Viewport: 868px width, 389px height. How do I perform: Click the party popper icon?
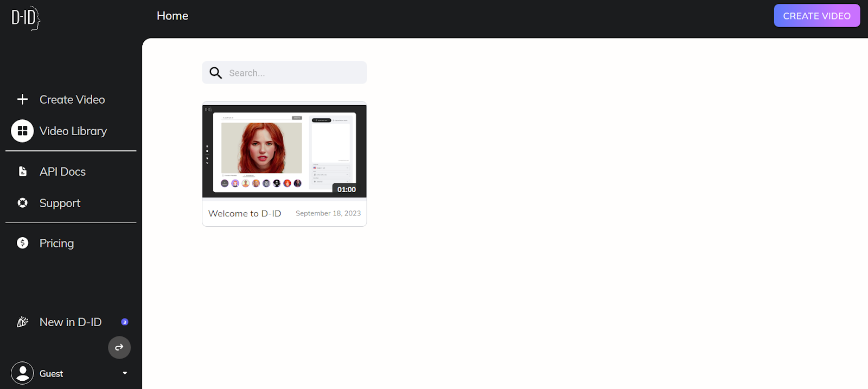22,322
